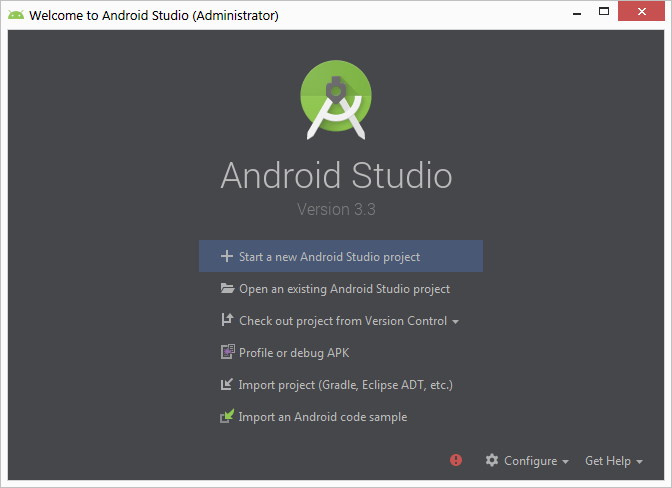
Task: Choose Open an existing Android Studio project
Action: coord(344,289)
